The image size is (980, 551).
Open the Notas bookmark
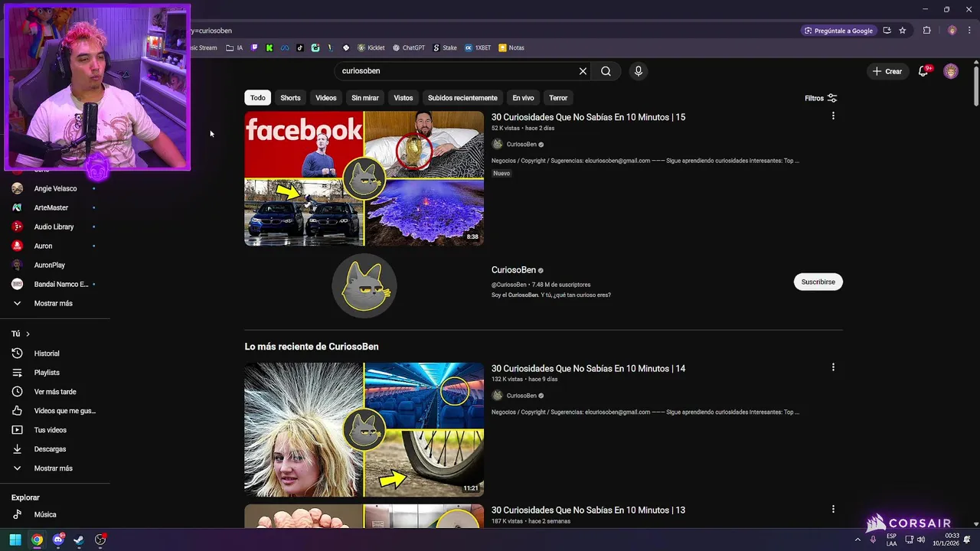coord(511,47)
